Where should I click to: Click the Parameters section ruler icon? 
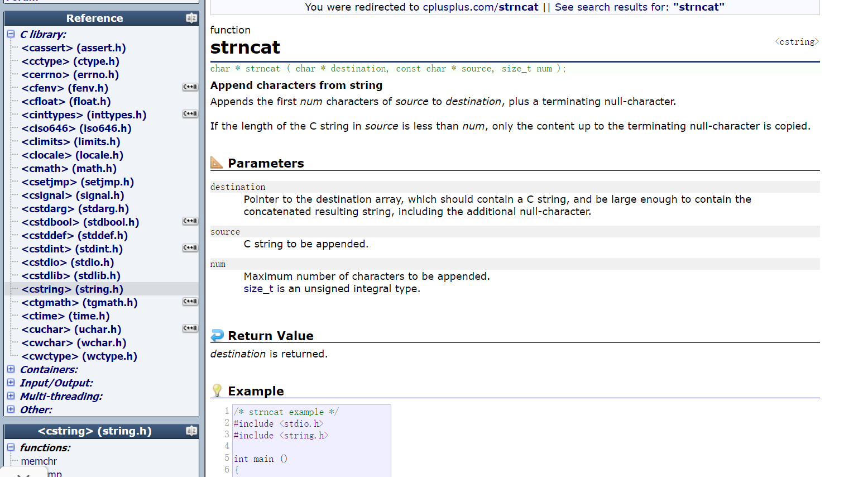point(217,163)
